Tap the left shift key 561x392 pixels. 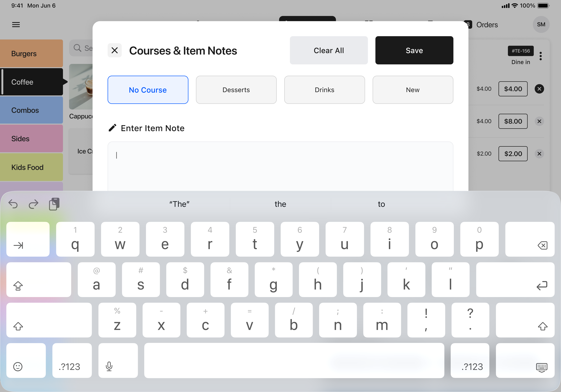[x=49, y=320]
